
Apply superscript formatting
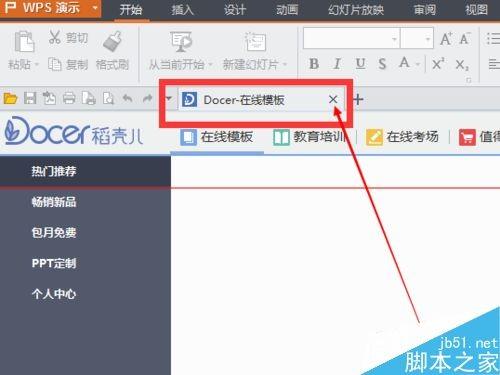438,64
